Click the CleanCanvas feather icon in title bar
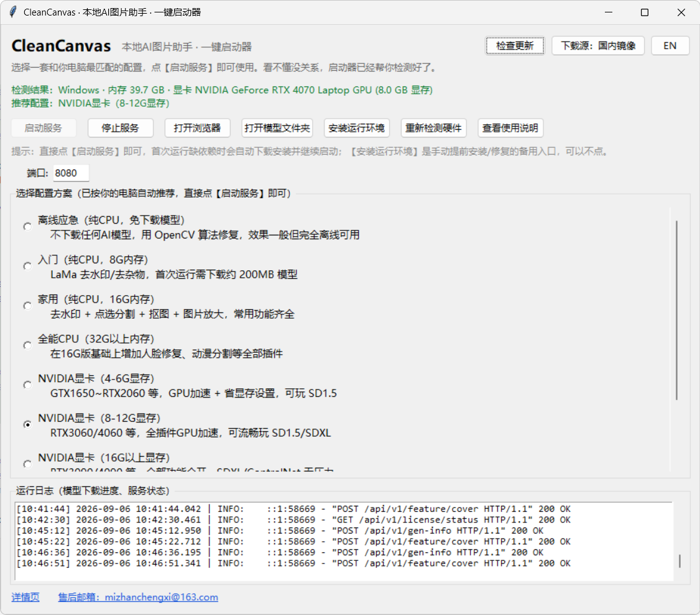 point(13,12)
